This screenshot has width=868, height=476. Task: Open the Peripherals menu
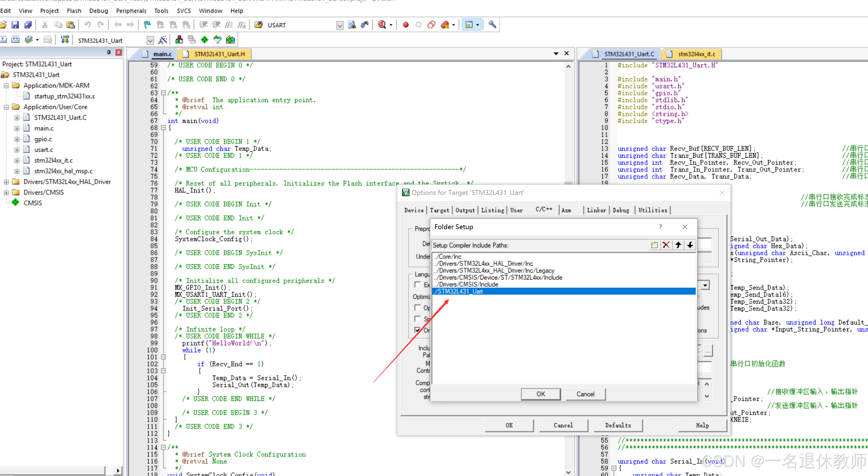pyautogui.click(x=131, y=11)
